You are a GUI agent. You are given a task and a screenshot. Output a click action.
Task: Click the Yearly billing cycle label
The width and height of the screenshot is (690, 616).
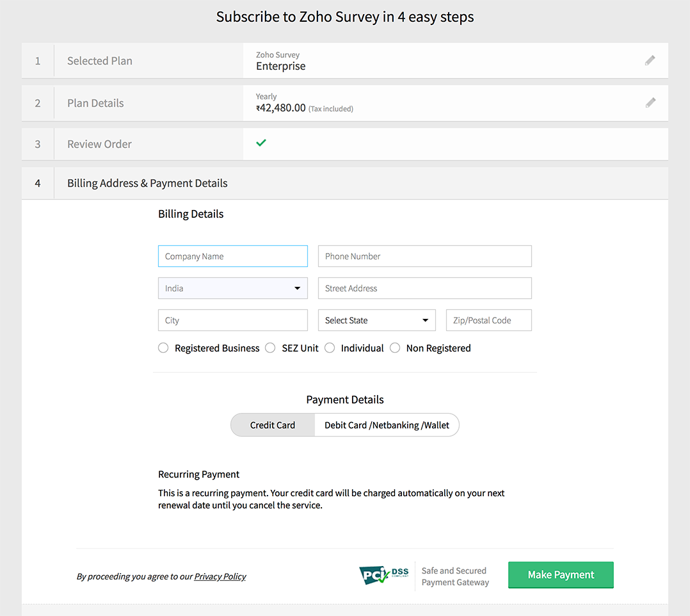point(266,97)
